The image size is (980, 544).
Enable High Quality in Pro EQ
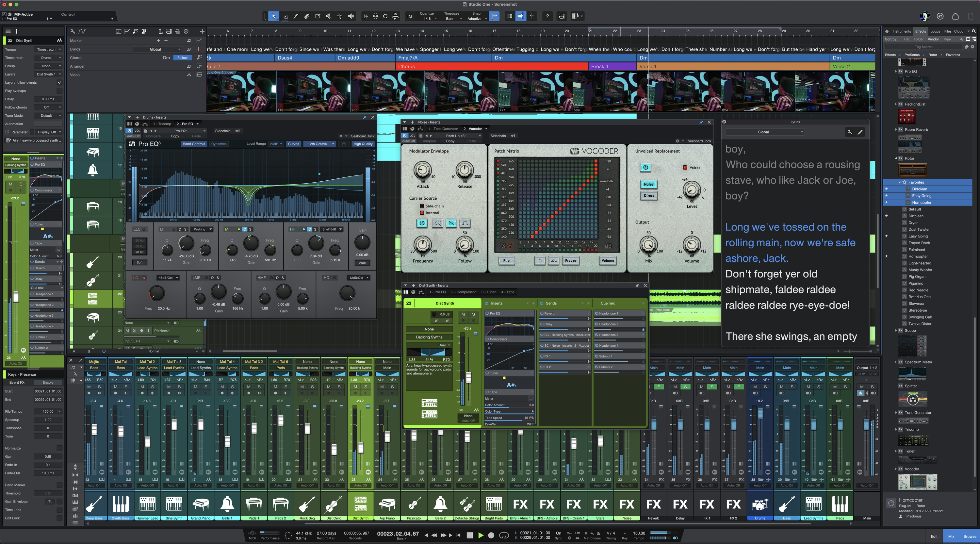pos(363,144)
